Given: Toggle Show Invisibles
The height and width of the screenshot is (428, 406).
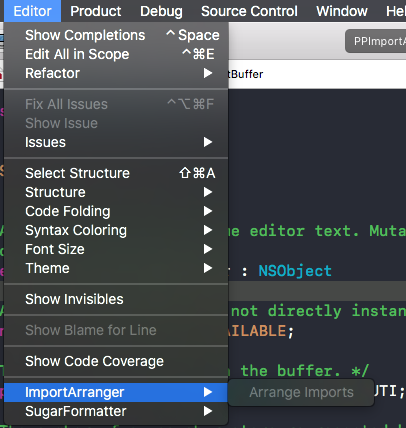Looking at the screenshot, I should click(x=116, y=299).
